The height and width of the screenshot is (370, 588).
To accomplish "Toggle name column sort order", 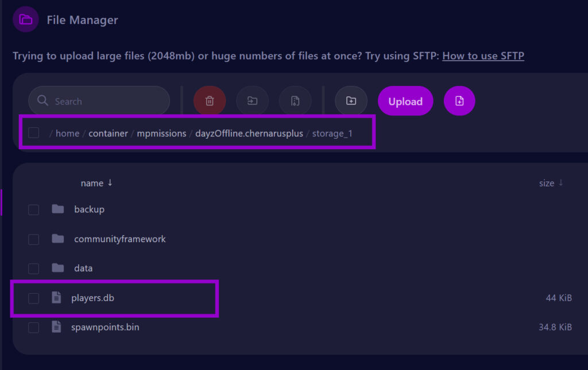I will click(96, 182).
